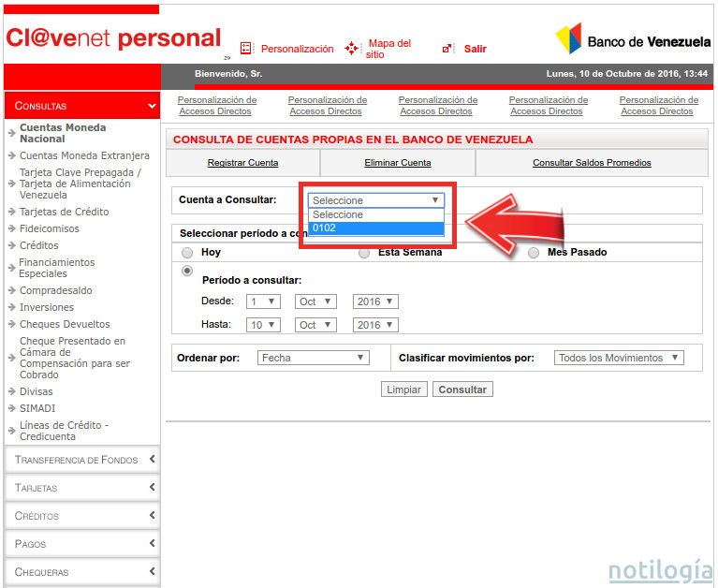Expand the Pagos menu section
Viewport: 718px width, 588px height.
coord(82,544)
